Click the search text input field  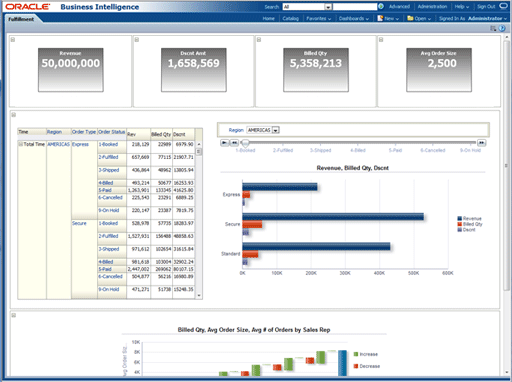pyautogui.click(x=355, y=7)
